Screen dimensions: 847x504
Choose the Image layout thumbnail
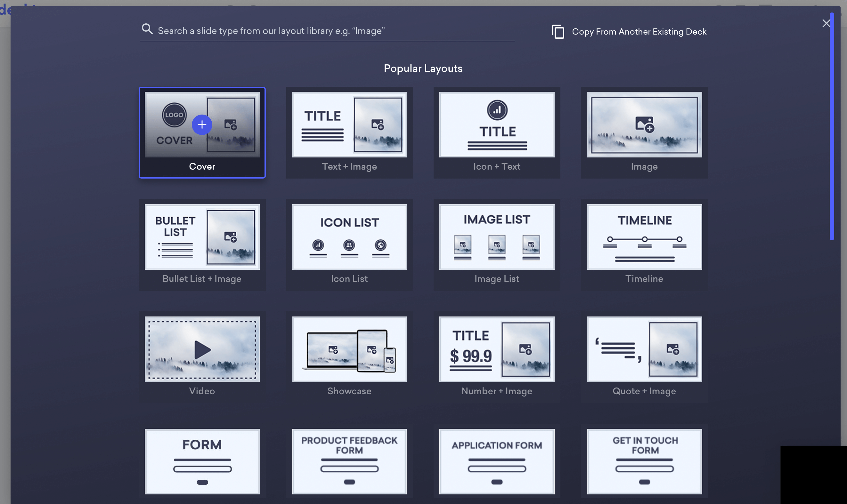644,125
